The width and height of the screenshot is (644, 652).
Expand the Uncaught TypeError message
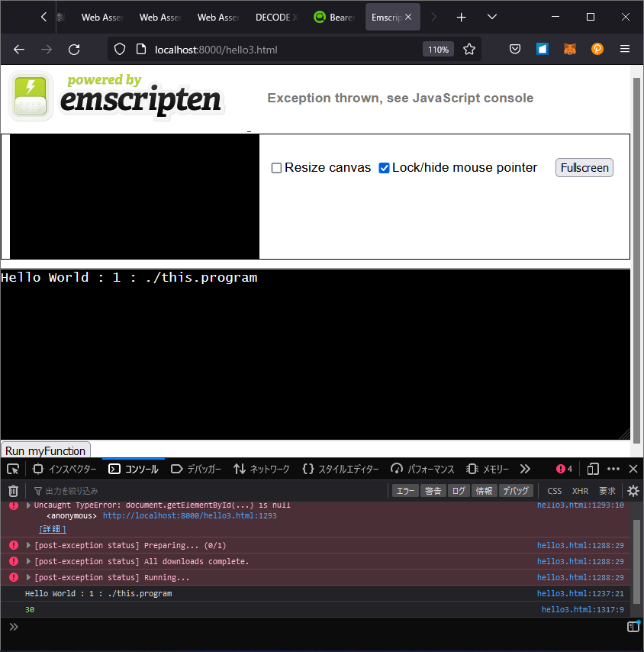click(29, 505)
